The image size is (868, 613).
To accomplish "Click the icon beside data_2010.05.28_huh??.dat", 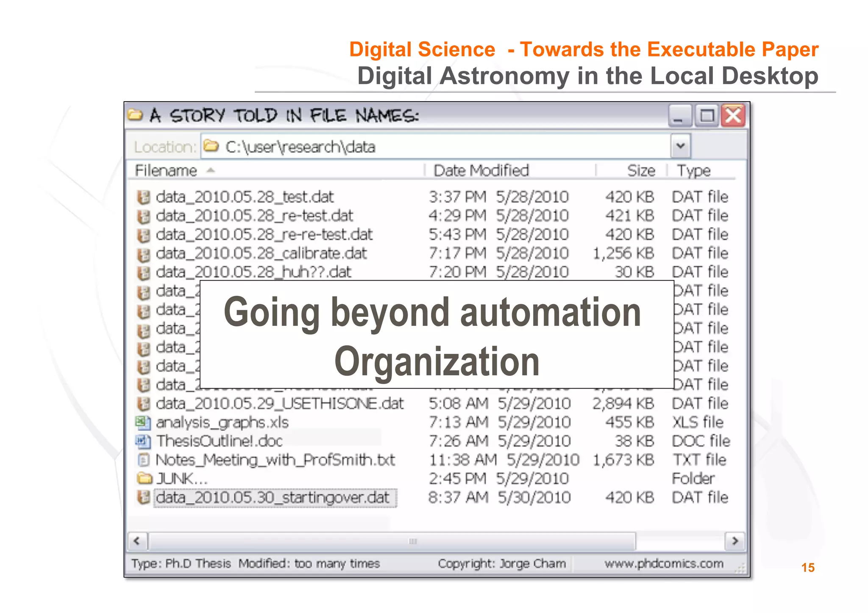I will click(144, 273).
